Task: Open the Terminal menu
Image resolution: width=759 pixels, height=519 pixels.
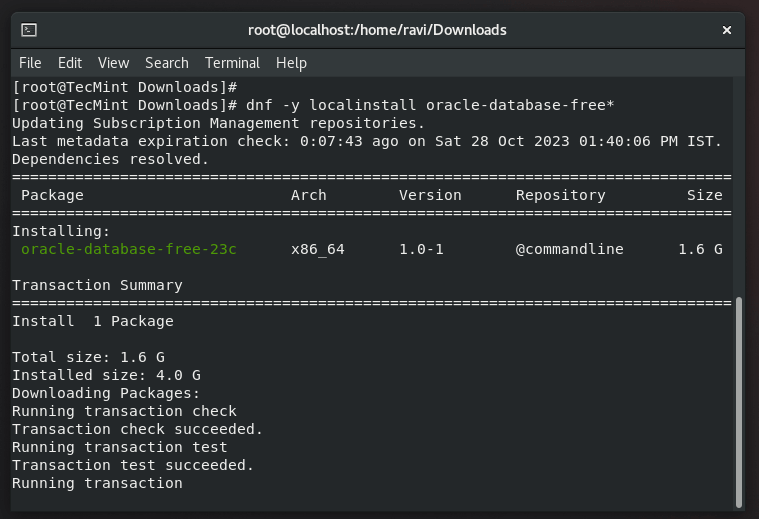Action: [x=232, y=63]
